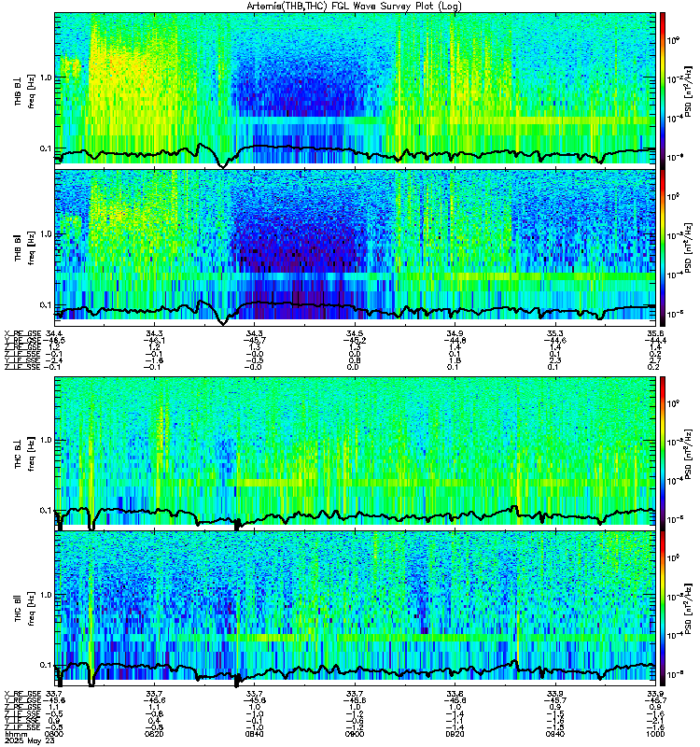Click the PSD [nT²/Hz] label of THC B⊥ color bar

[689, 453]
